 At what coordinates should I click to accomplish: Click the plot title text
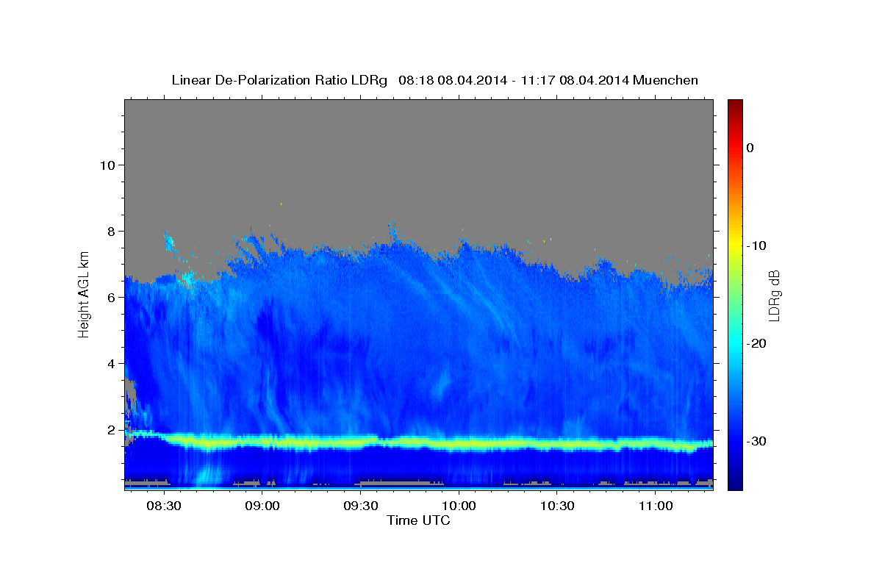(x=434, y=80)
